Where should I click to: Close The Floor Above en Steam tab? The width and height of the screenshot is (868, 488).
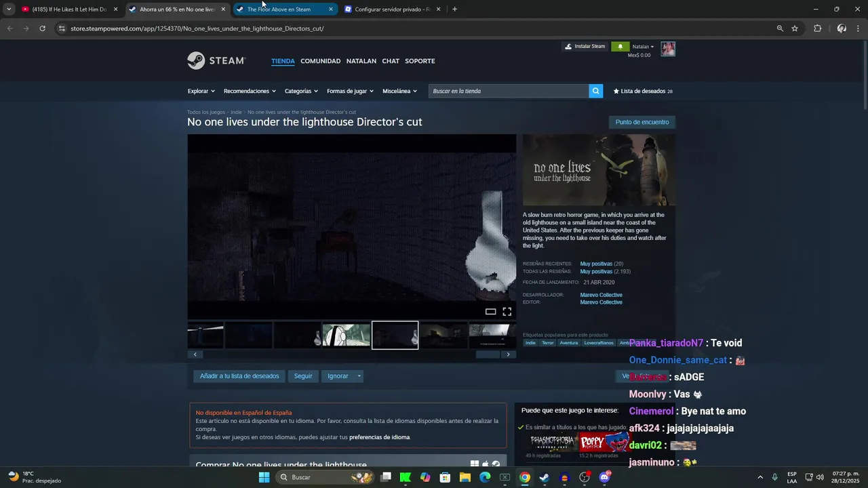[x=330, y=9]
